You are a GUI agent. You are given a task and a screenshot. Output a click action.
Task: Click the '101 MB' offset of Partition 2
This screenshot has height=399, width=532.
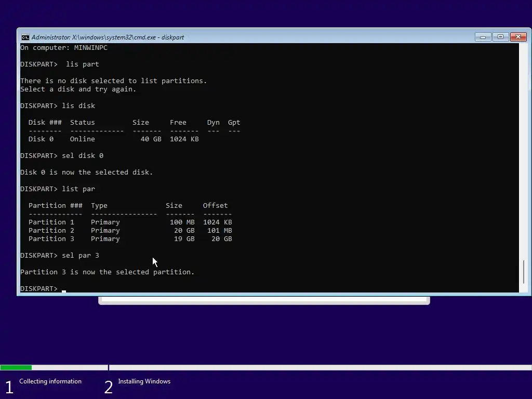220,231
